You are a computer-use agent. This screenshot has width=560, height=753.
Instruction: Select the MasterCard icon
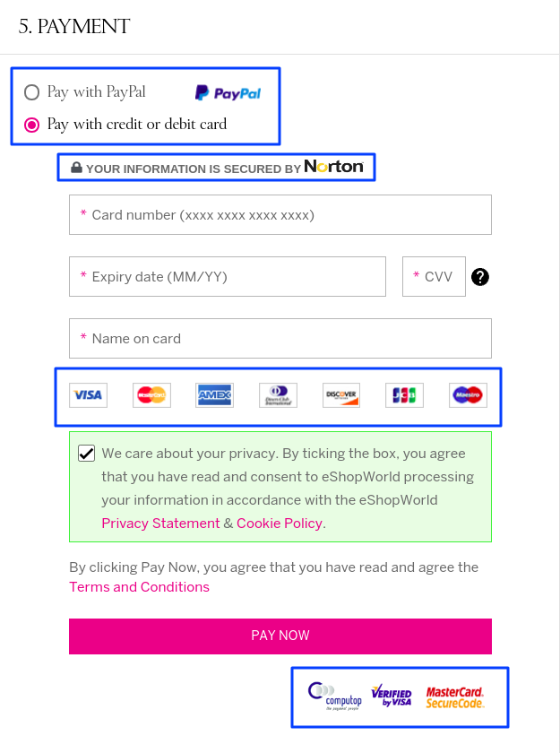coord(151,394)
